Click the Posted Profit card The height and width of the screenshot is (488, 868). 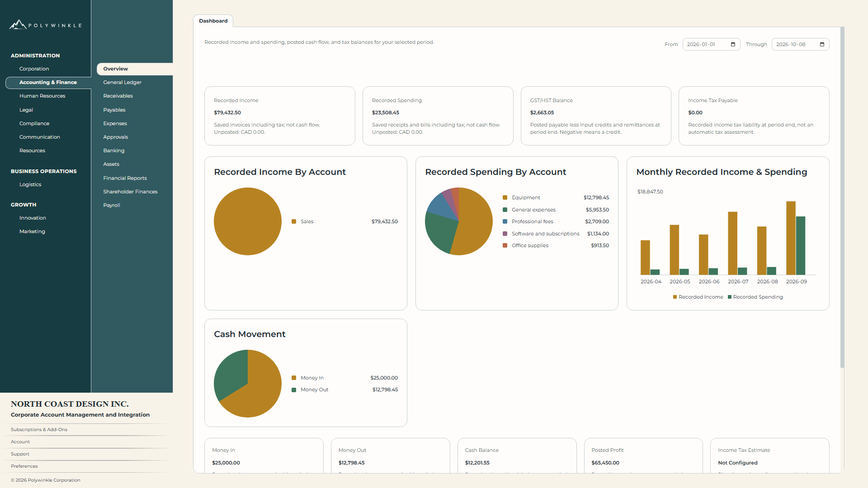[643, 455]
